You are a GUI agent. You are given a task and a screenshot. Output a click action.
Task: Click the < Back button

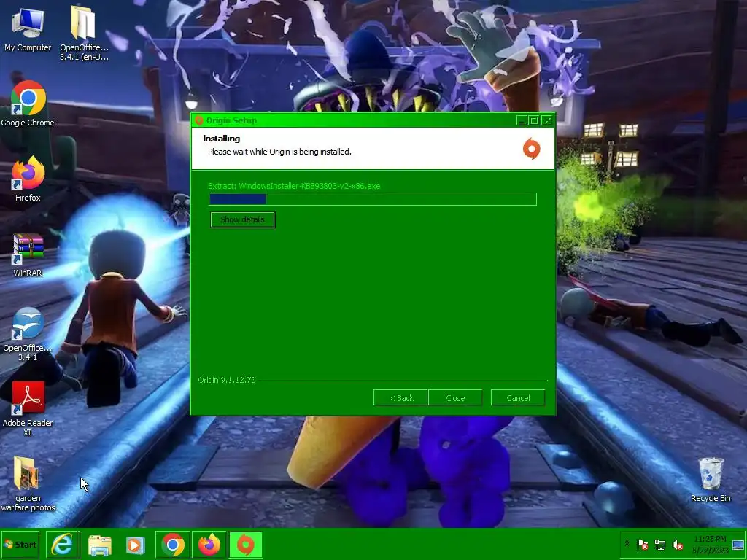point(401,398)
